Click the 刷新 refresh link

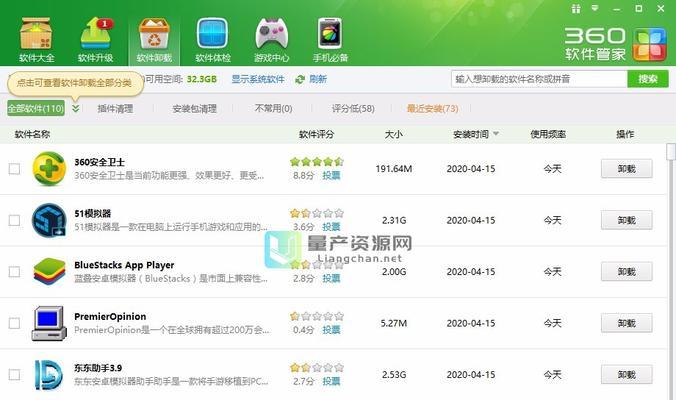click(318, 79)
